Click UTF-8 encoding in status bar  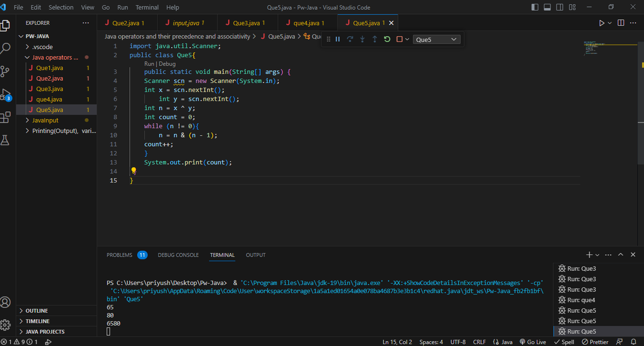[x=458, y=342]
